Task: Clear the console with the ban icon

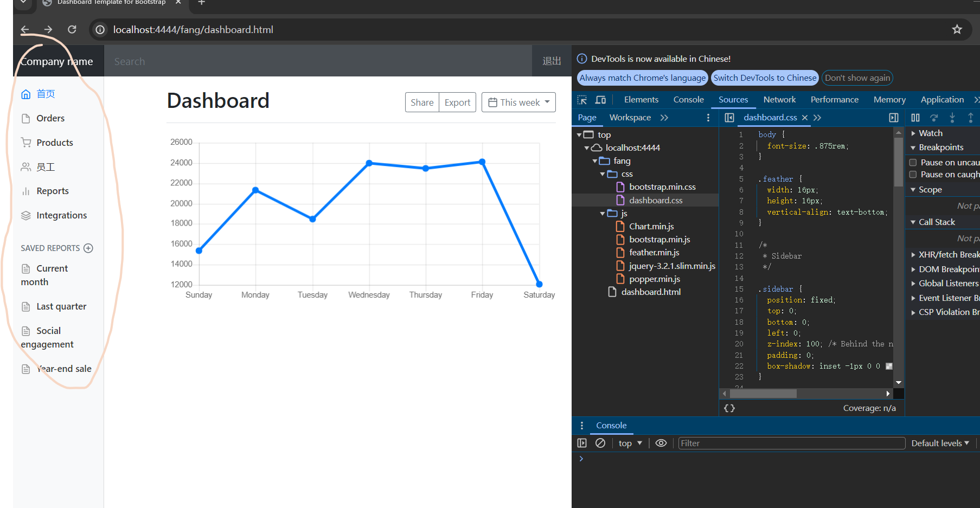Action: pyautogui.click(x=600, y=443)
